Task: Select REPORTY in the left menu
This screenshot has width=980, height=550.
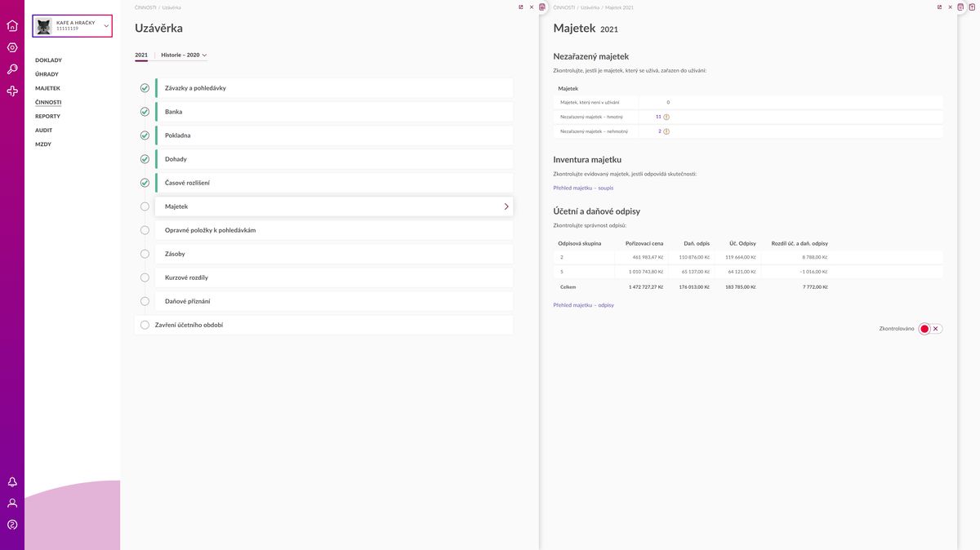Action: point(47,116)
